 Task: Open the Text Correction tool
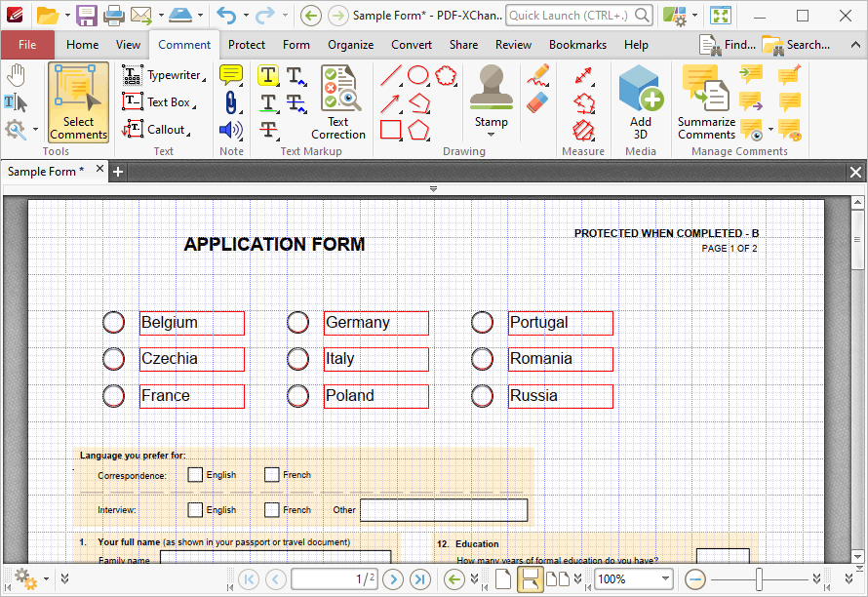[338, 103]
